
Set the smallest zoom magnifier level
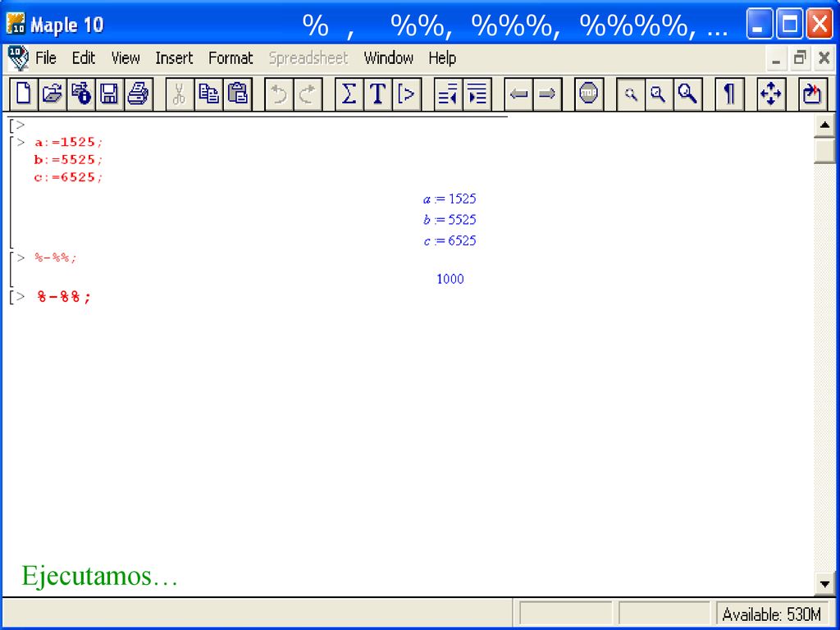[x=631, y=94]
